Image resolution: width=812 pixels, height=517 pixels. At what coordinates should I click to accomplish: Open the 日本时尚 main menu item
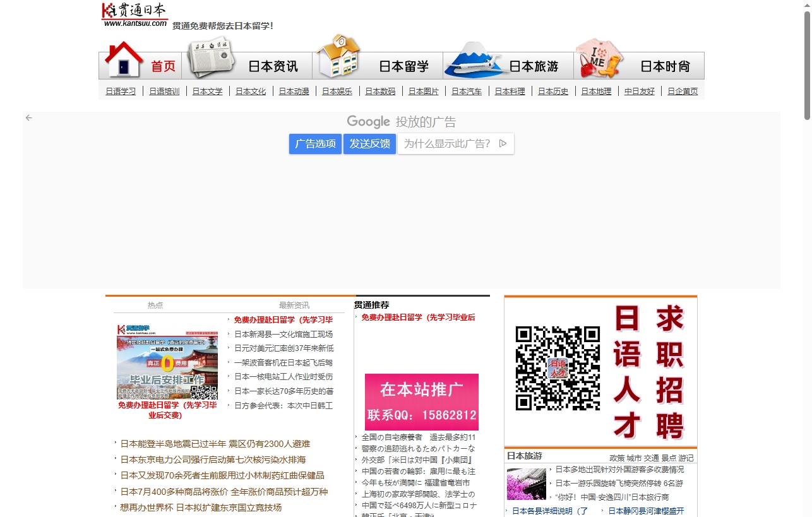[x=665, y=66]
